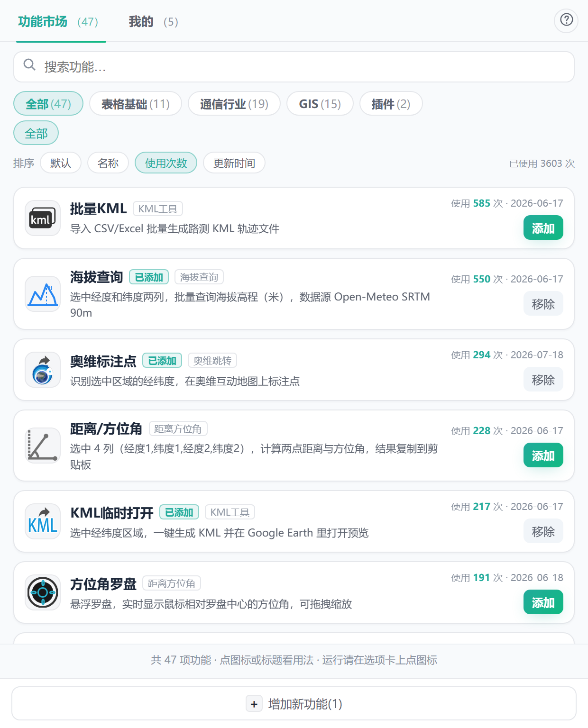
Task: Click the KML工具 tag on 批量KML
Action: pyautogui.click(x=158, y=209)
